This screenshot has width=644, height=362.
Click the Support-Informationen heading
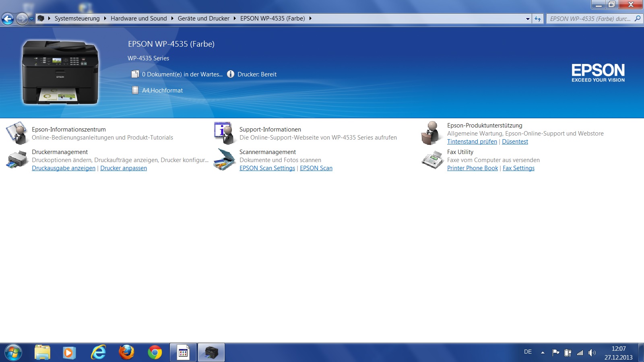click(x=270, y=130)
